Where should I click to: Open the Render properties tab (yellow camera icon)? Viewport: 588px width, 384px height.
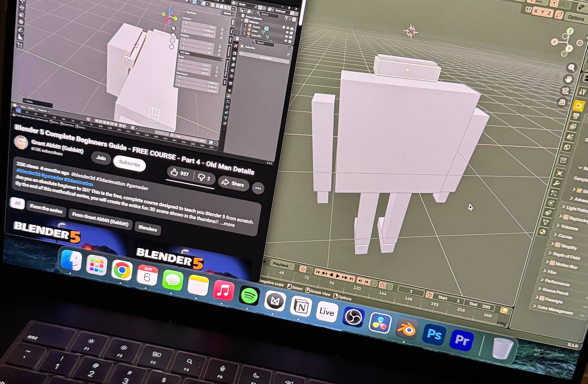579,106
